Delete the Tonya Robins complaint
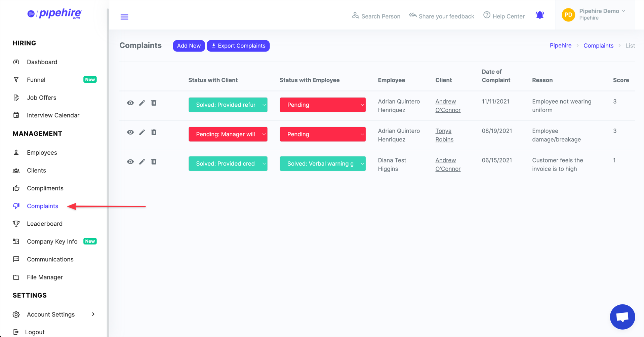The height and width of the screenshot is (337, 644). 154,132
